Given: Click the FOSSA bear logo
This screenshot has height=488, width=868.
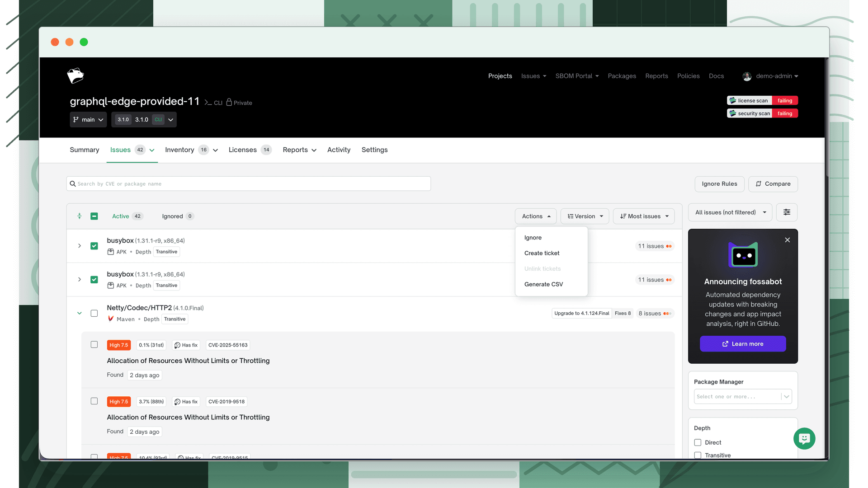Looking at the screenshot, I should pyautogui.click(x=75, y=76).
